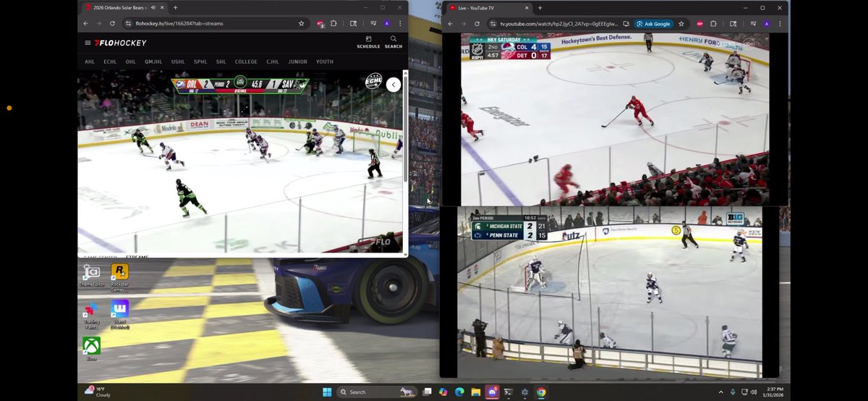Screen dimensions: 868x401
Task: Close the Orlando Solar Bears tab
Action: (x=163, y=7)
